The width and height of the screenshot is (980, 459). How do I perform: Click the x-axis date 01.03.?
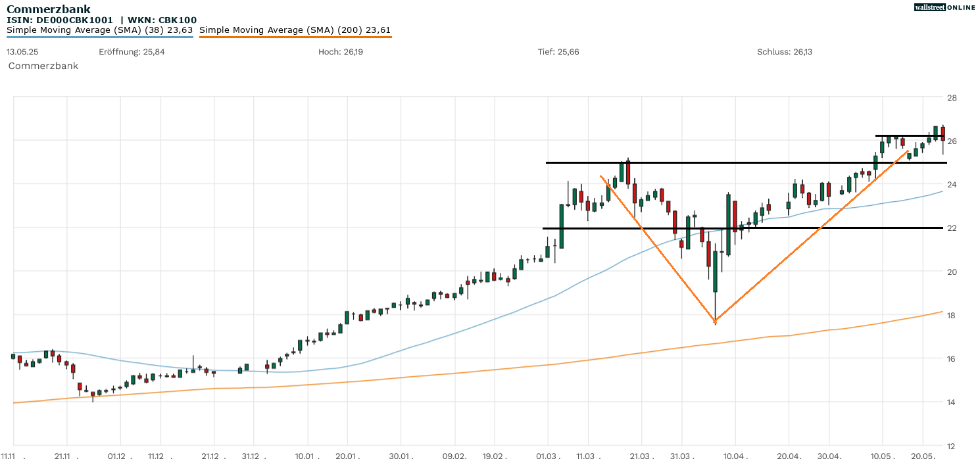547,456
